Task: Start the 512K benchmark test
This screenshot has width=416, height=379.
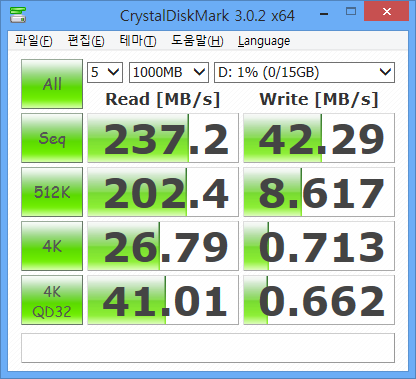Action: (x=52, y=192)
